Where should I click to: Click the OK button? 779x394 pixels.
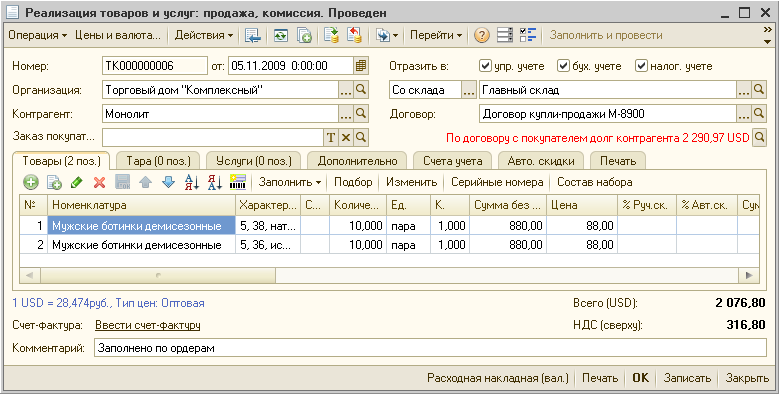point(640,378)
